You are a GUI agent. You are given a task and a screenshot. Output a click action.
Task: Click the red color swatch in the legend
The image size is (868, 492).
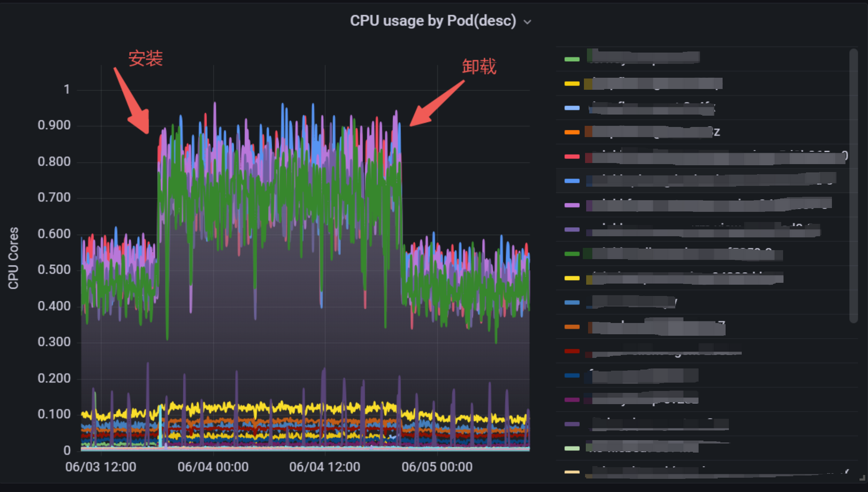(572, 157)
